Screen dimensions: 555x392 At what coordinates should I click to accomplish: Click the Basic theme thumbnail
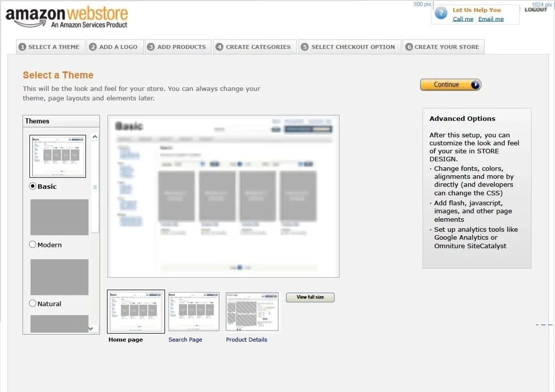pos(57,156)
